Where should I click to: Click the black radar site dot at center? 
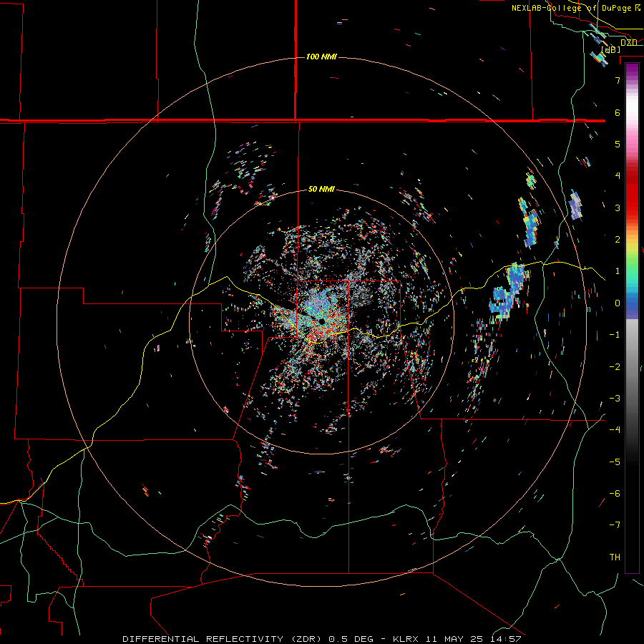pyautogui.click(x=321, y=321)
